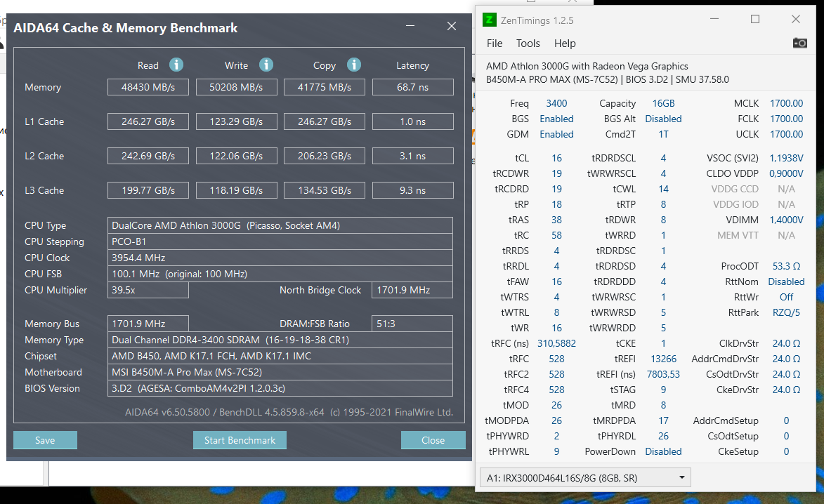Click the Close button in AIDA64
Viewport: 824px width, 504px height.
pyautogui.click(x=433, y=440)
